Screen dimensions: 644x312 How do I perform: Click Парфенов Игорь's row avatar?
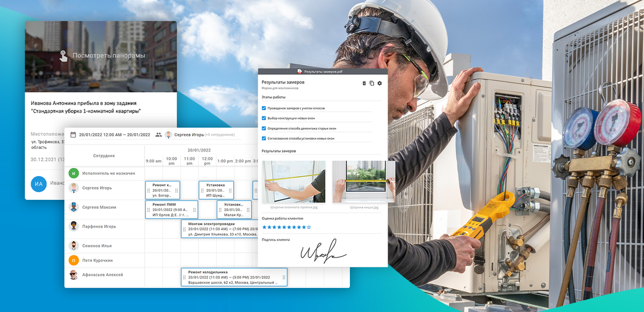[x=74, y=226]
